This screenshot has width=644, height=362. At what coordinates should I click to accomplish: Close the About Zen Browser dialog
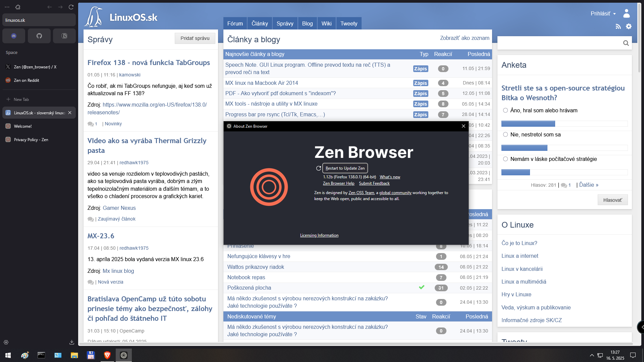tap(463, 126)
